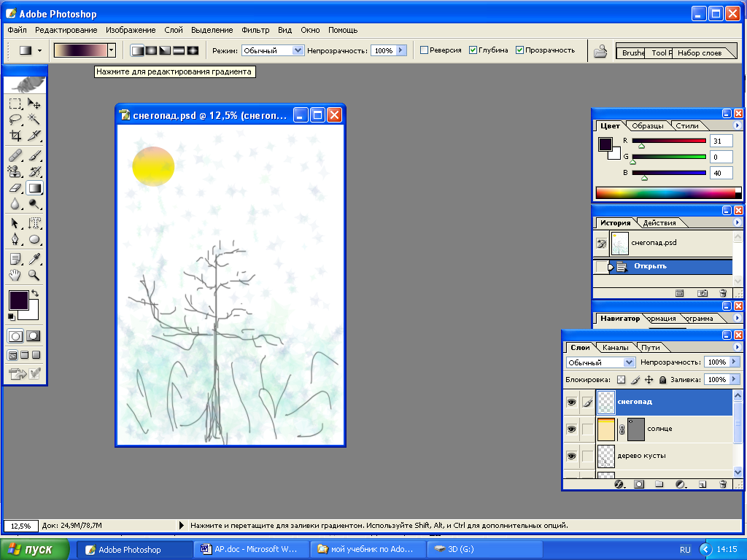
Task: Select the Magic Wand tool
Action: (34, 119)
